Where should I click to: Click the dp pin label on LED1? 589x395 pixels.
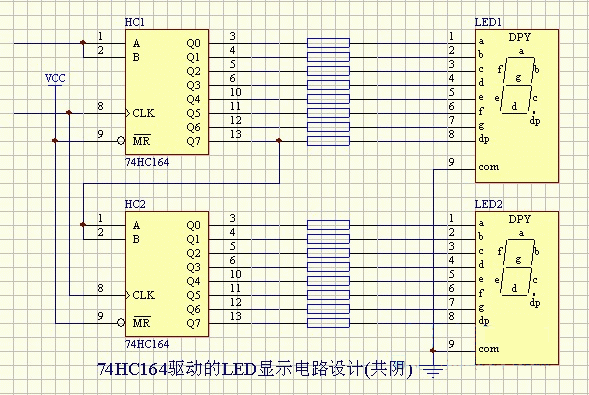[x=484, y=139]
